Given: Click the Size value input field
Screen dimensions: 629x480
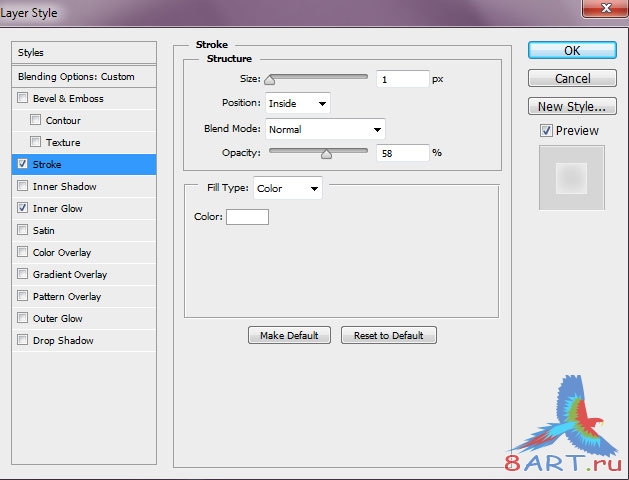Looking at the screenshot, I should click(402, 79).
